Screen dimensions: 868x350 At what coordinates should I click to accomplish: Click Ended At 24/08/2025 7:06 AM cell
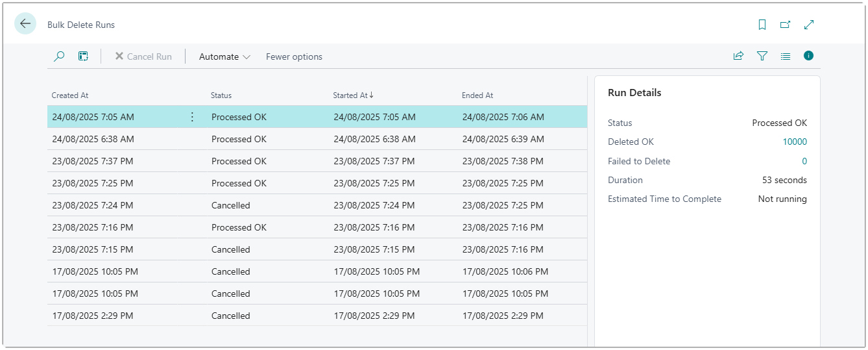pos(503,118)
